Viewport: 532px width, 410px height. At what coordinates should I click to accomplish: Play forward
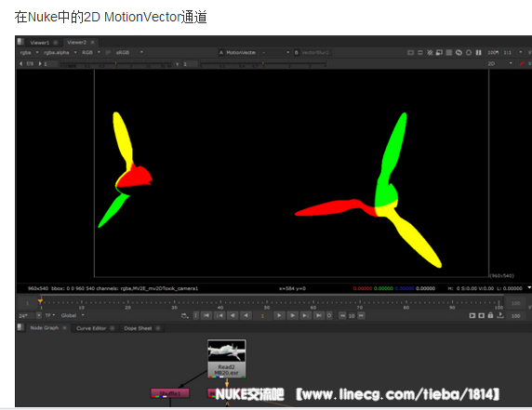click(279, 316)
